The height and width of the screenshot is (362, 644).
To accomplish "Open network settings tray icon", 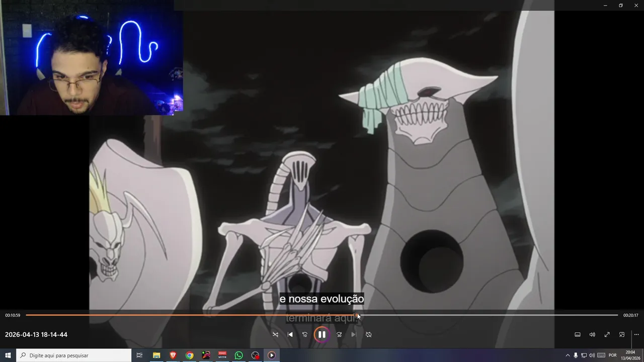I will point(584,355).
